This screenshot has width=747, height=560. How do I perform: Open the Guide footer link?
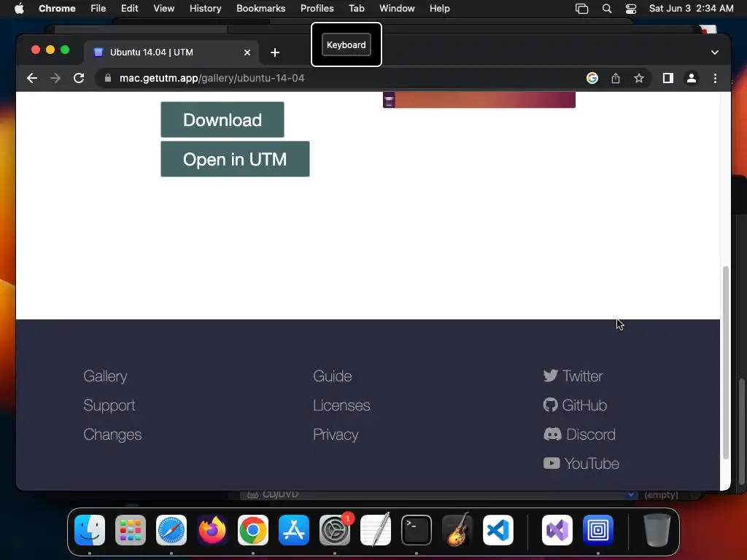point(333,376)
